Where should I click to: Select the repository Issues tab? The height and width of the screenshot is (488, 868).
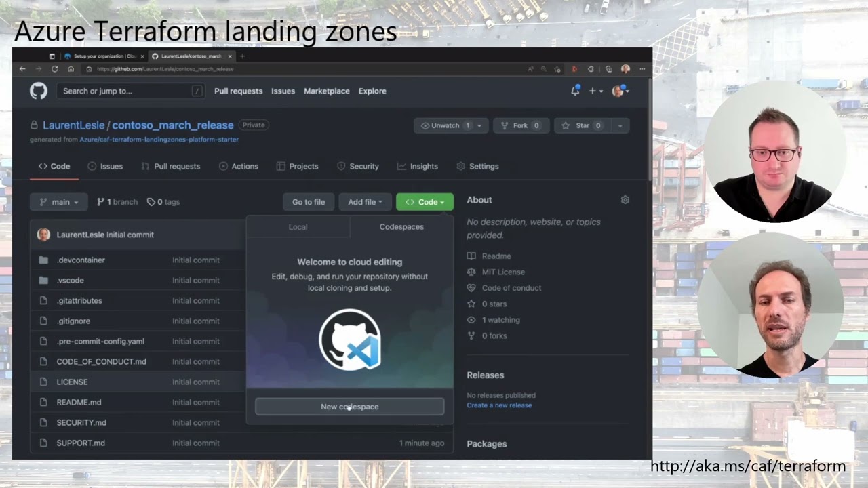pos(105,166)
